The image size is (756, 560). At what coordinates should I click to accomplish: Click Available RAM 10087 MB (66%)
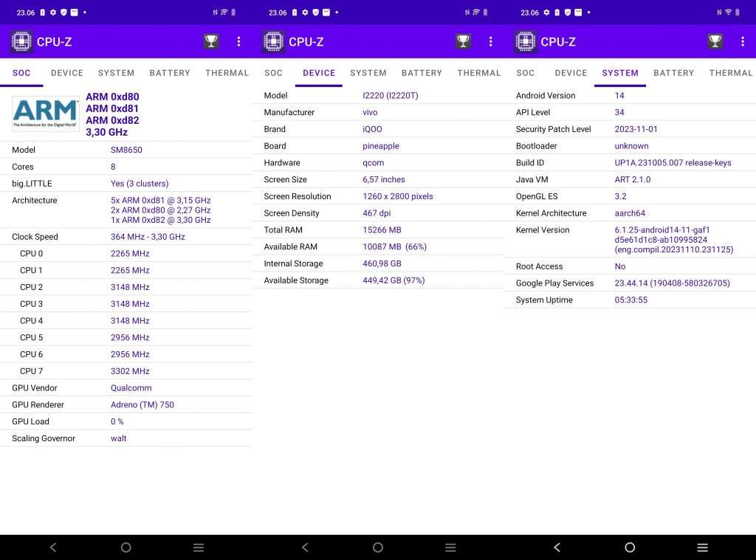pyautogui.click(x=394, y=246)
